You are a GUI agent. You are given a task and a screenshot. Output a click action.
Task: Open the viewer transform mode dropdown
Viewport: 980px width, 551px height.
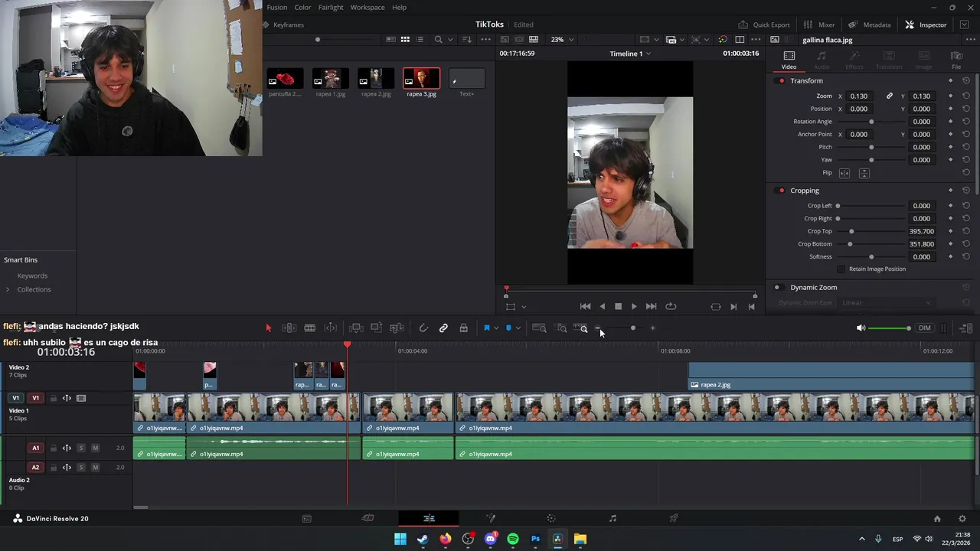click(x=524, y=307)
